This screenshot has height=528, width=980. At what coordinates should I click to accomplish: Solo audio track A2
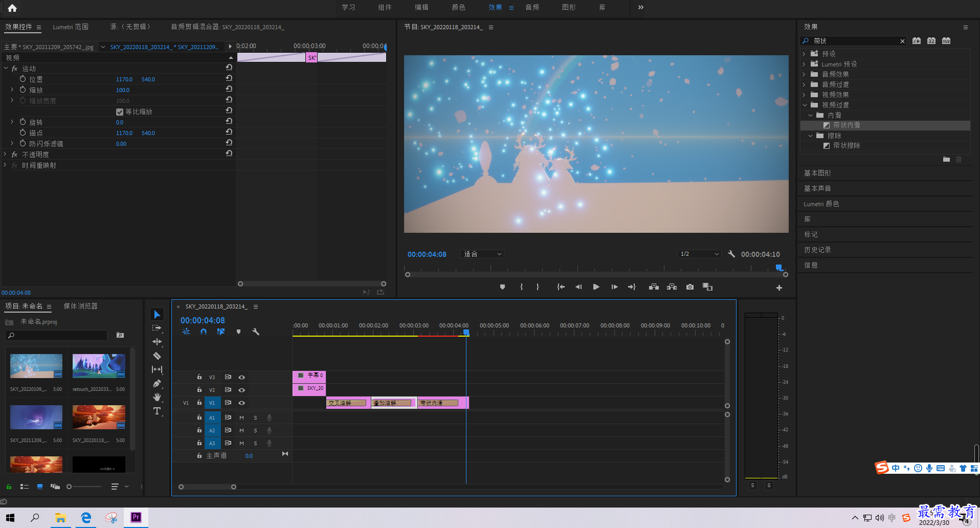tap(255, 430)
